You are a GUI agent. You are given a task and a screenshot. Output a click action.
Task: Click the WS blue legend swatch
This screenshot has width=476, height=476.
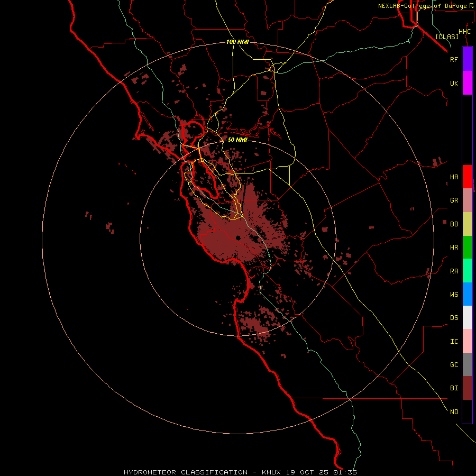pos(467,294)
